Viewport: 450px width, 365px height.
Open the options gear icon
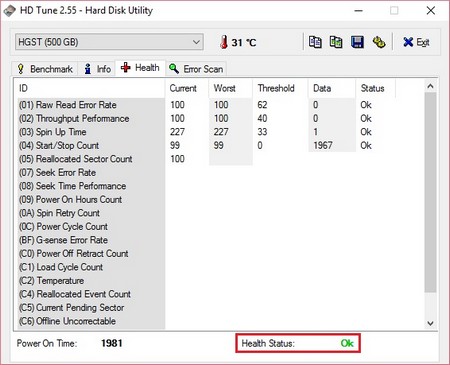pyautogui.click(x=379, y=42)
